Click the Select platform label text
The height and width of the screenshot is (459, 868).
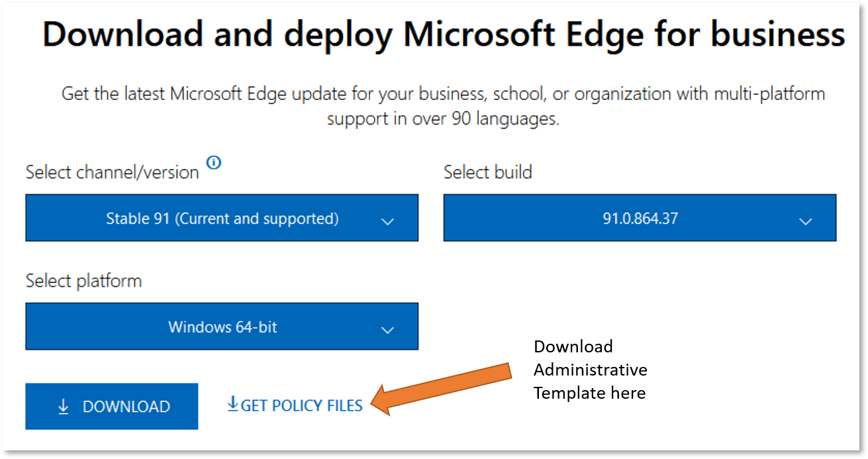click(x=83, y=280)
